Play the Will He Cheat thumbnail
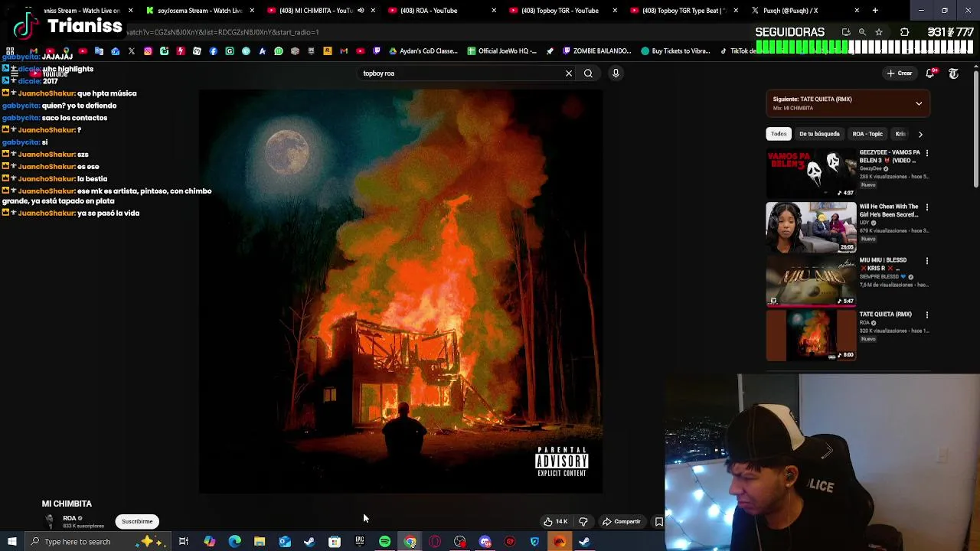 [811, 227]
